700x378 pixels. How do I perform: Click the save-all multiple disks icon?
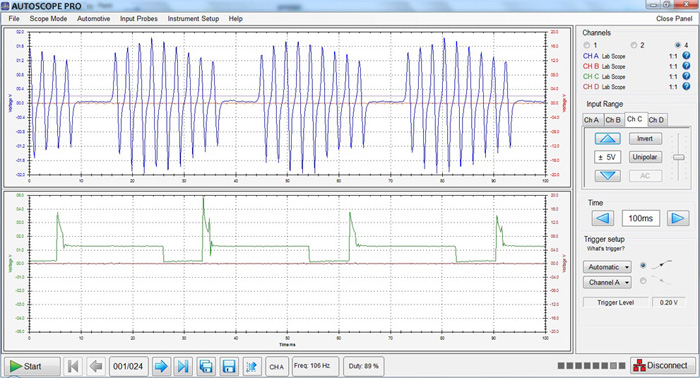point(206,366)
